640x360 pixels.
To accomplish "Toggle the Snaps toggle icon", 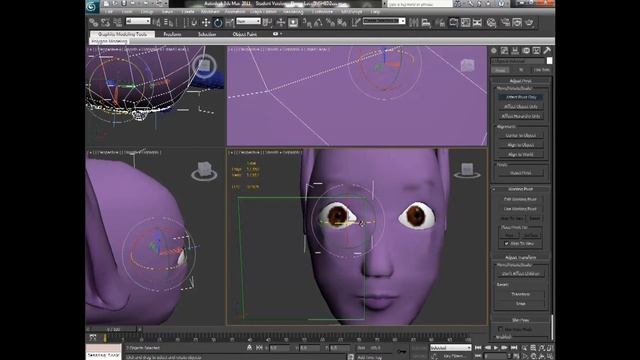I will click(307, 22).
